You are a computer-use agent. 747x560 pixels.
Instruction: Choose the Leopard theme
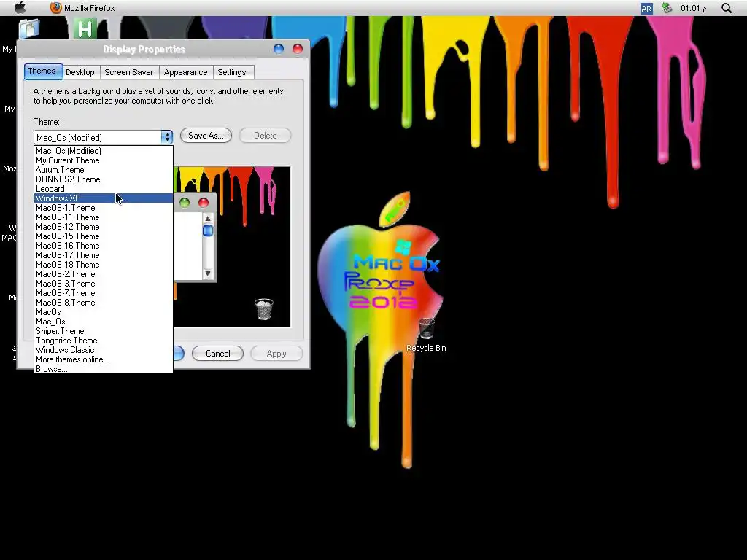pyautogui.click(x=104, y=189)
